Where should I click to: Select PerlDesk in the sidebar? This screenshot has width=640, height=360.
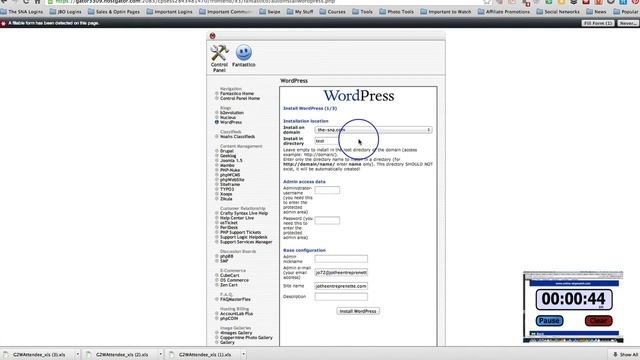point(229,228)
